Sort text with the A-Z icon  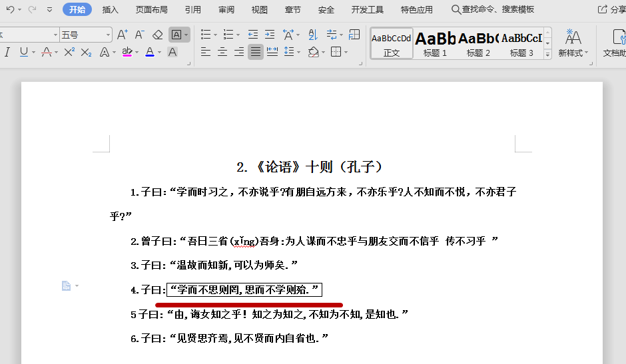pyautogui.click(x=313, y=35)
